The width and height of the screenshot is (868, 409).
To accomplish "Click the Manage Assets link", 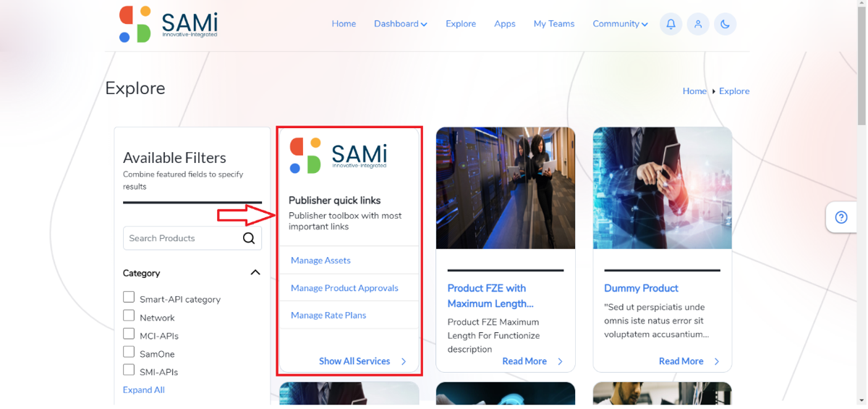I will coord(320,261).
